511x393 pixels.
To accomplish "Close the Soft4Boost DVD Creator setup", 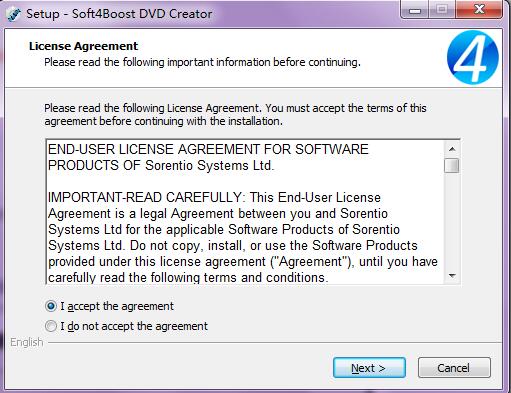I will coord(478,10).
